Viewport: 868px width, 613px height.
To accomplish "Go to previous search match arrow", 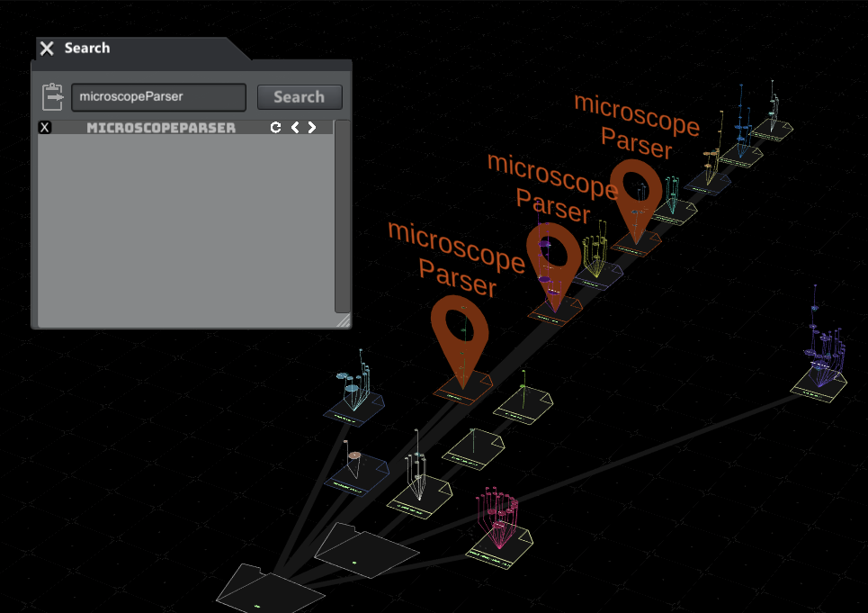I will click(294, 128).
